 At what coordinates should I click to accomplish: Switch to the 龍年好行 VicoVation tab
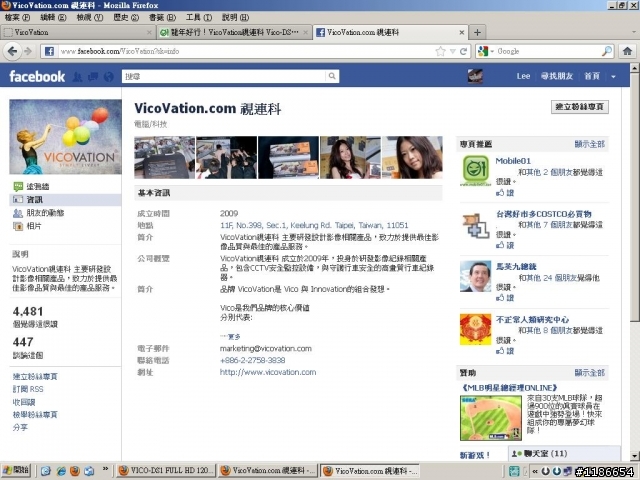[234, 32]
